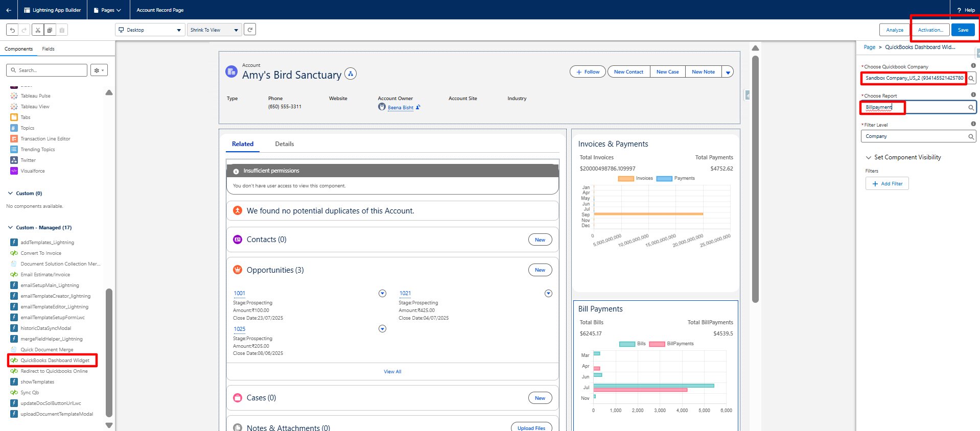Click the back arrow in the header
This screenshot has height=431, width=980.
[x=9, y=10]
